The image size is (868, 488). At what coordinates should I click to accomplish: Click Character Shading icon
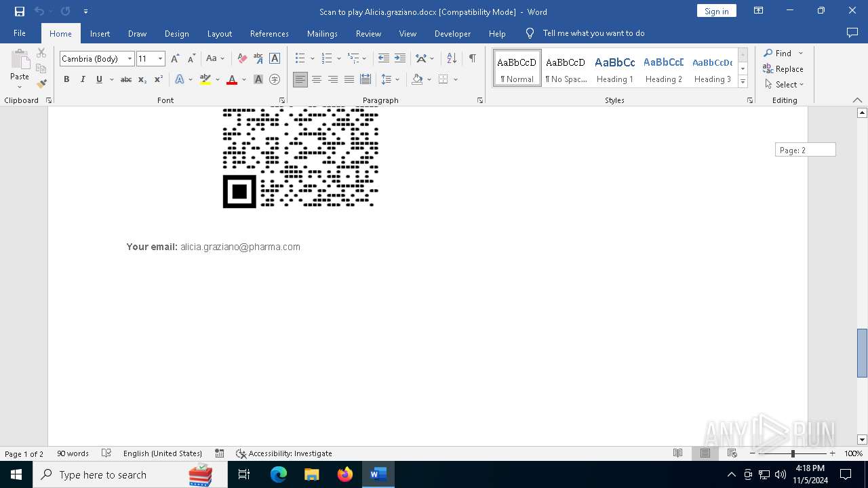pos(258,79)
